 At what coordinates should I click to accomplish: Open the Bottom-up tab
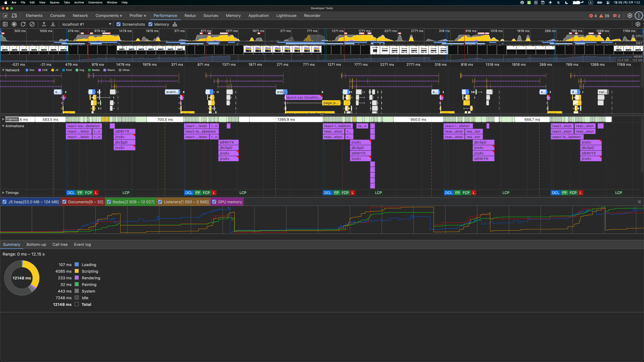pos(36,245)
